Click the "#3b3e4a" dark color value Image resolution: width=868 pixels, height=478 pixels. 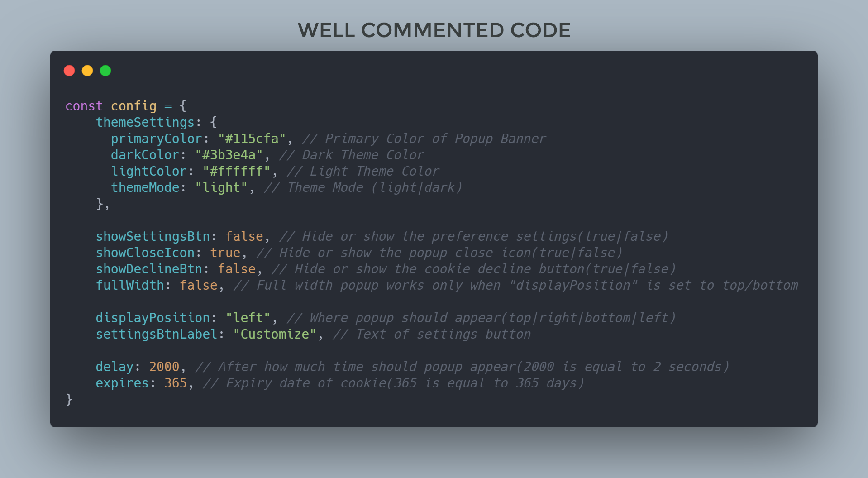(x=229, y=155)
